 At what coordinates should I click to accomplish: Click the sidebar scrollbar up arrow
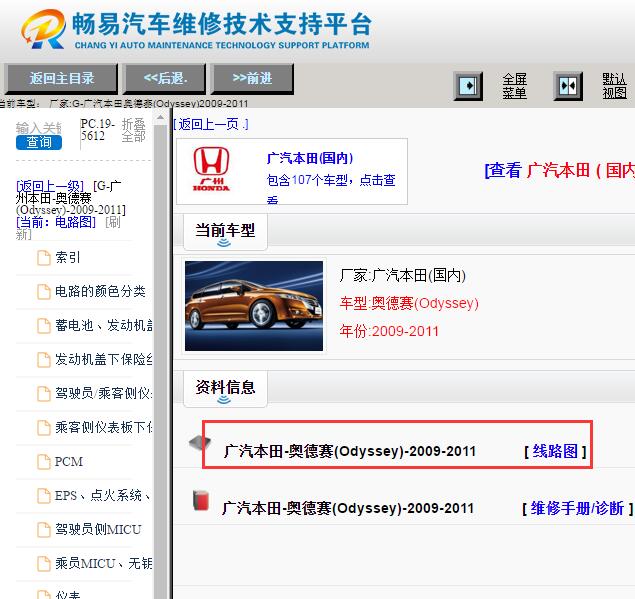point(160,118)
